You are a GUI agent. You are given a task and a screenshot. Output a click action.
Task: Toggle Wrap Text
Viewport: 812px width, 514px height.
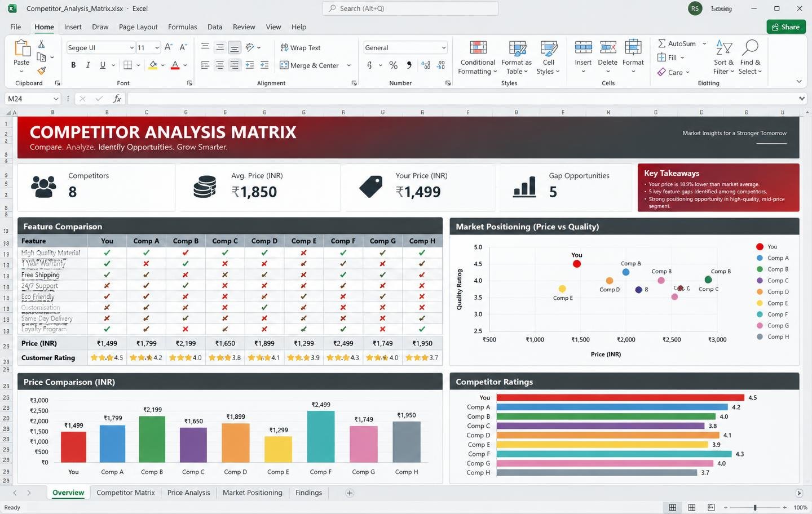tap(301, 47)
